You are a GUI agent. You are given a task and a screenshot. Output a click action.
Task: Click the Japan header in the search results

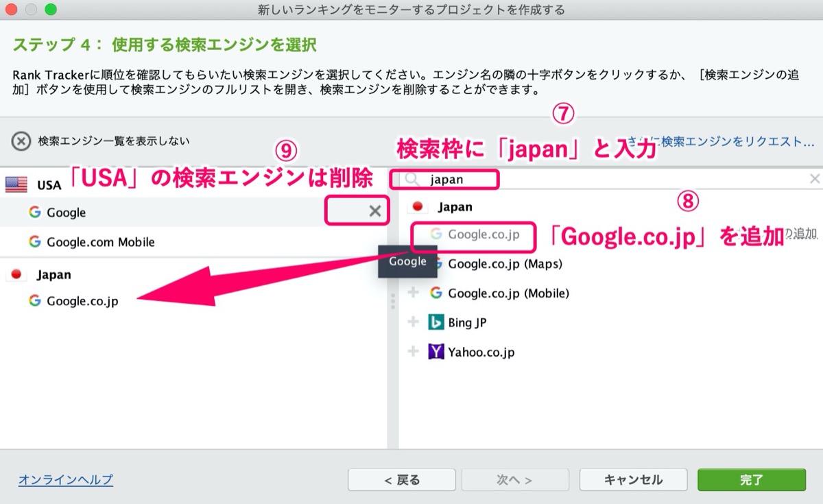(x=455, y=207)
